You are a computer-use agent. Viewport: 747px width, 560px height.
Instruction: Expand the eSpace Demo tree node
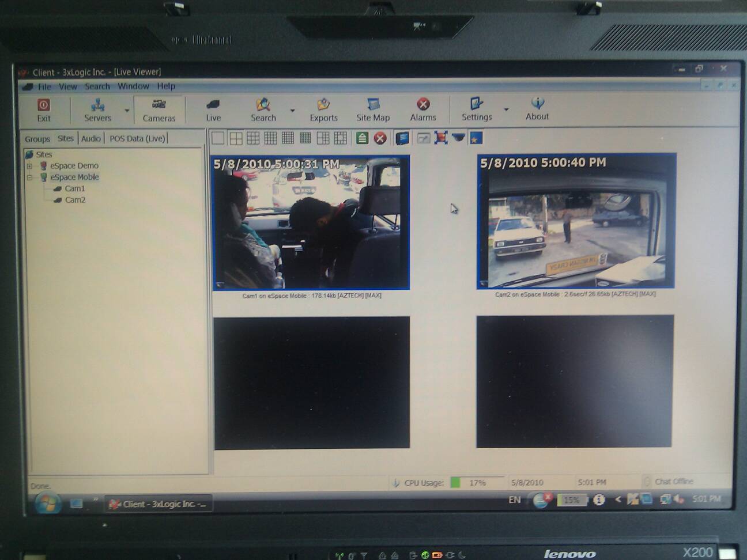tap(29, 166)
